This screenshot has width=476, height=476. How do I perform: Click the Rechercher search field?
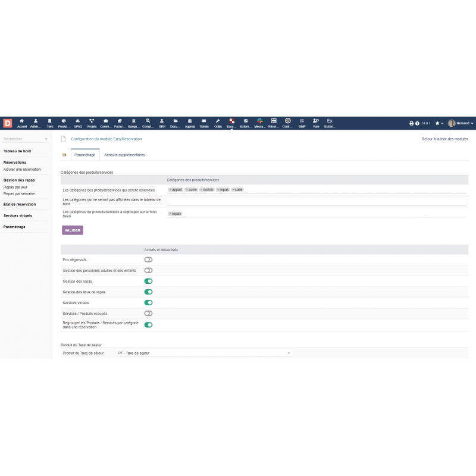coord(24,139)
